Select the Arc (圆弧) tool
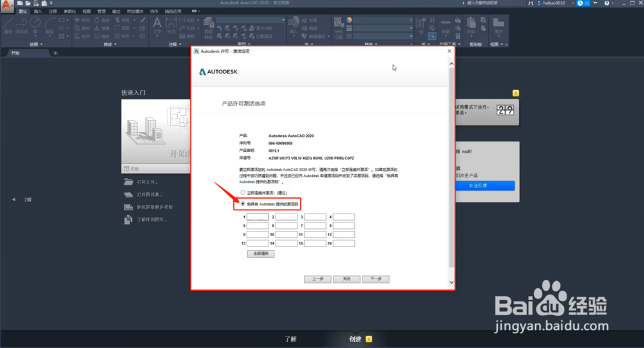Viewport: 644px width, 348px height. tap(50, 26)
